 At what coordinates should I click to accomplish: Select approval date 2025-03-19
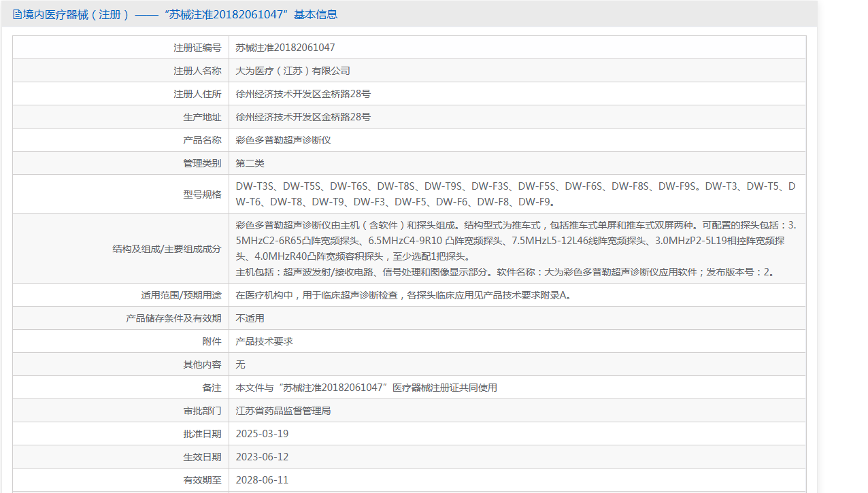coord(262,434)
